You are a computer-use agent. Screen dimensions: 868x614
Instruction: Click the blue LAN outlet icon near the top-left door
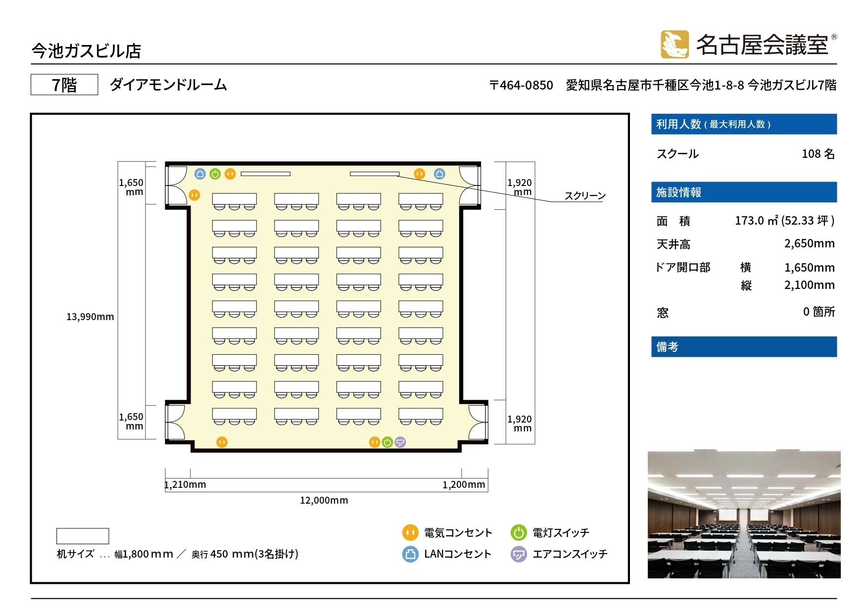tap(199, 173)
